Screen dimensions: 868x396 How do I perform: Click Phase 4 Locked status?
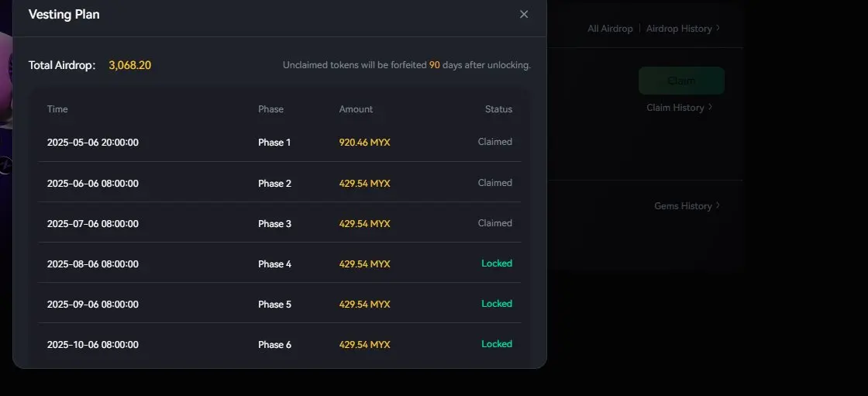click(497, 263)
